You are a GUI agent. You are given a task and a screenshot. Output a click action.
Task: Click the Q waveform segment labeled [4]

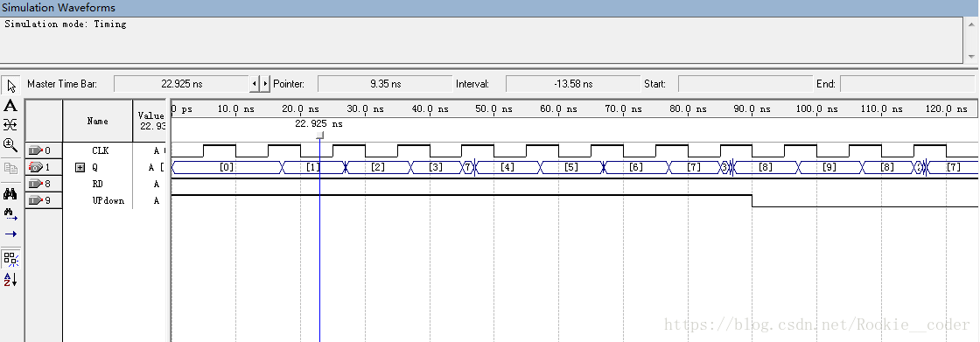tap(507, 168)
